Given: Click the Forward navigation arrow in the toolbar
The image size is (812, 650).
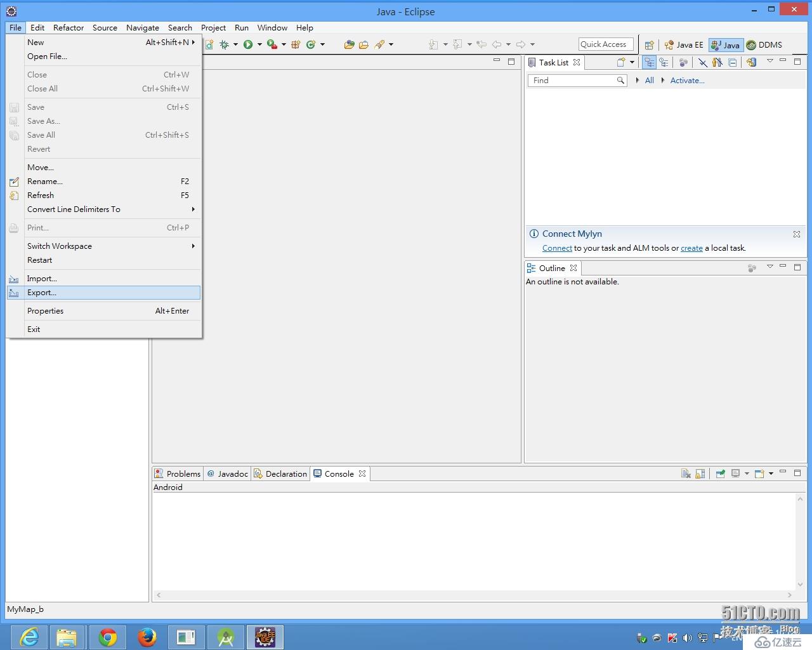Looking at the screenshot, I should coord(521,44).
